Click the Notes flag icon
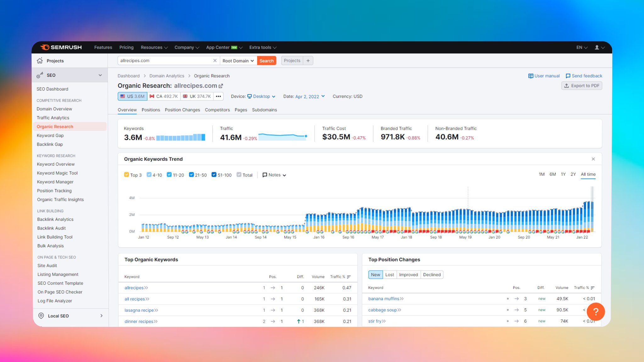 pos(265,175)
